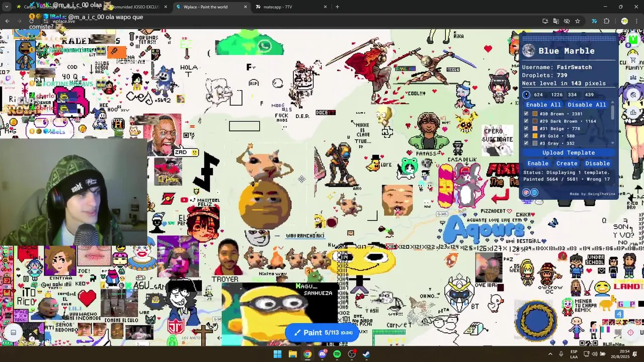
Task: Open File Explorer from the taskbar
Action: 292,354
